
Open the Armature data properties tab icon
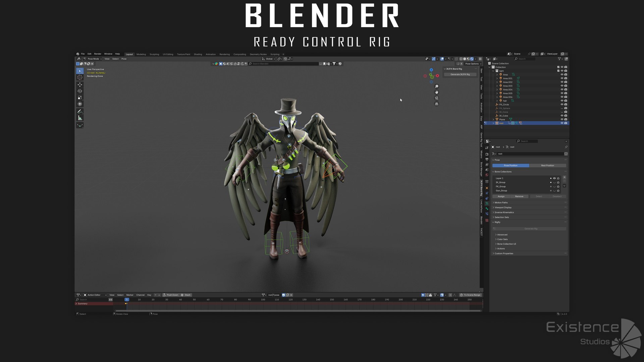click(487, 203)
